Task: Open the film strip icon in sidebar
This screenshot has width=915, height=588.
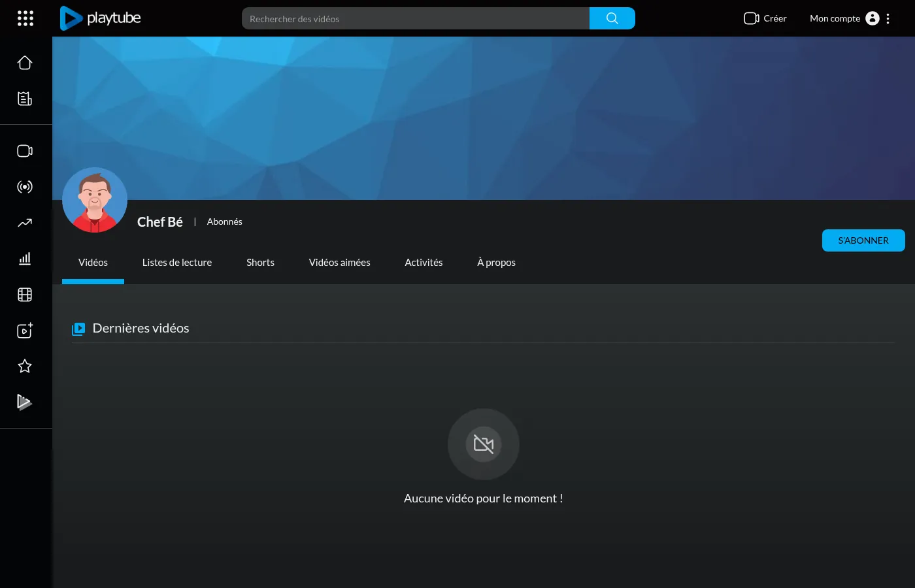Action: 25,295
